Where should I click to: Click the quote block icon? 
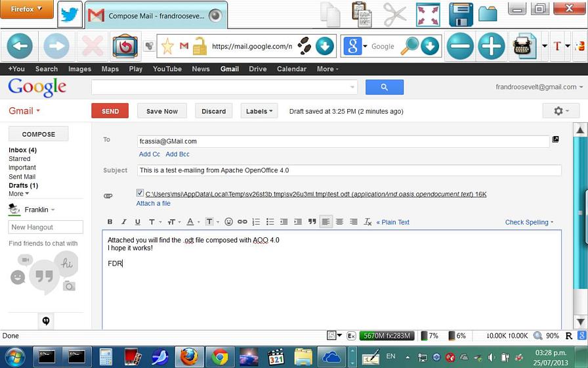tap(312, 221)
